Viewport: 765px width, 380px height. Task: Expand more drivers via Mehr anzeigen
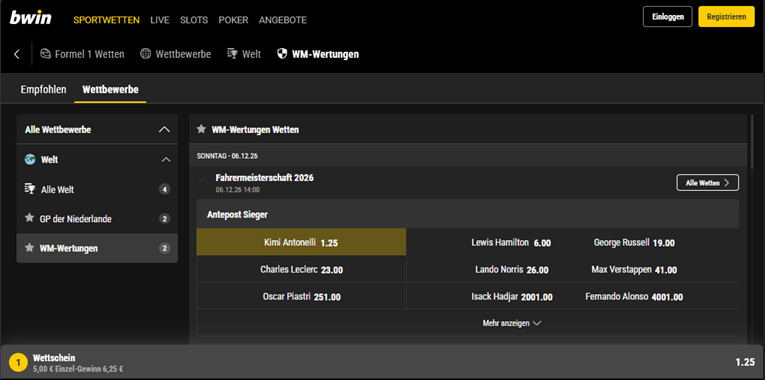(512, 323)
